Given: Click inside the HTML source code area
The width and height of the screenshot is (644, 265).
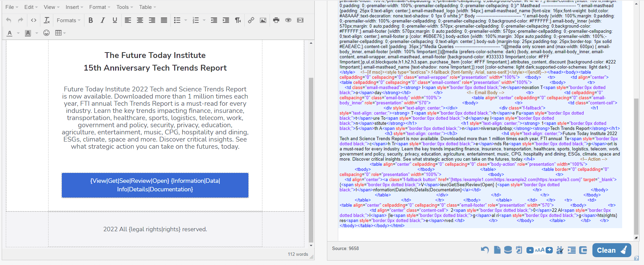Looking at the screenshot, I should tap(480, 115).
